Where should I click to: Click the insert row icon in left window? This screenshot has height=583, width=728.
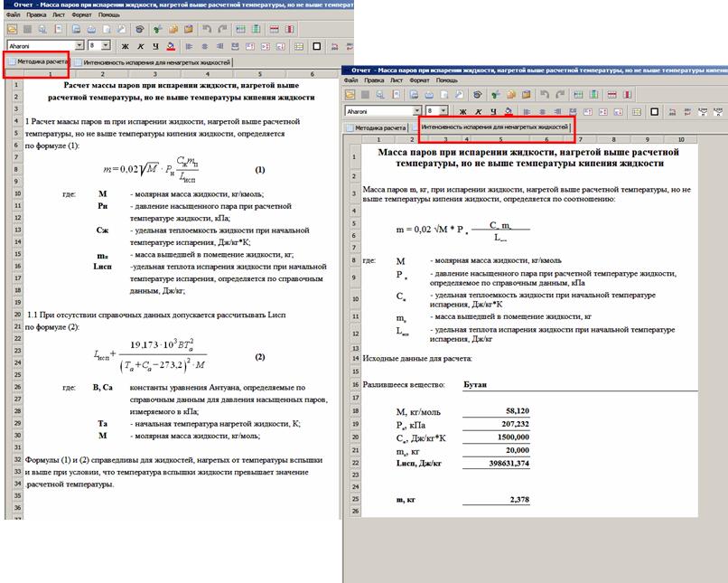pos(241,28)
